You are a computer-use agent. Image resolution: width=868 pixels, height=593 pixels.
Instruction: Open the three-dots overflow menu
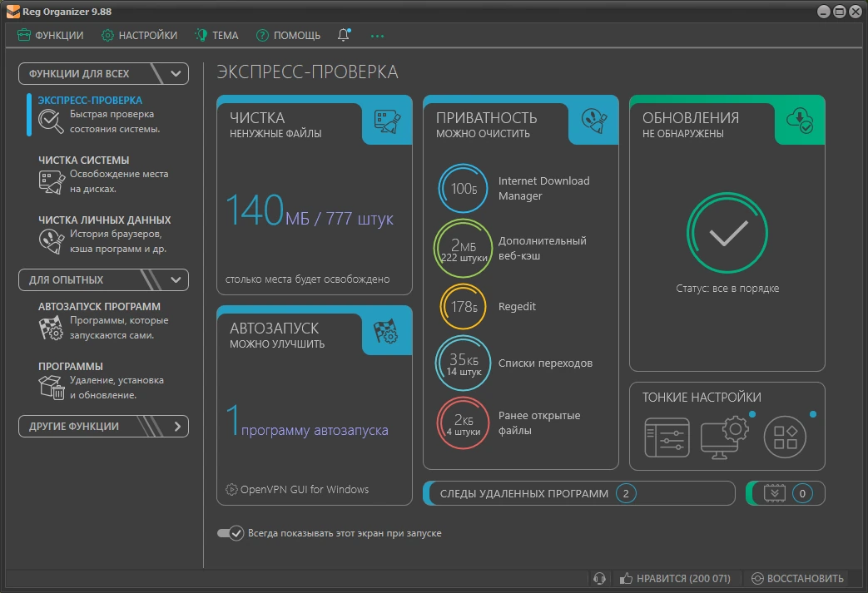[x=377, y=36]
